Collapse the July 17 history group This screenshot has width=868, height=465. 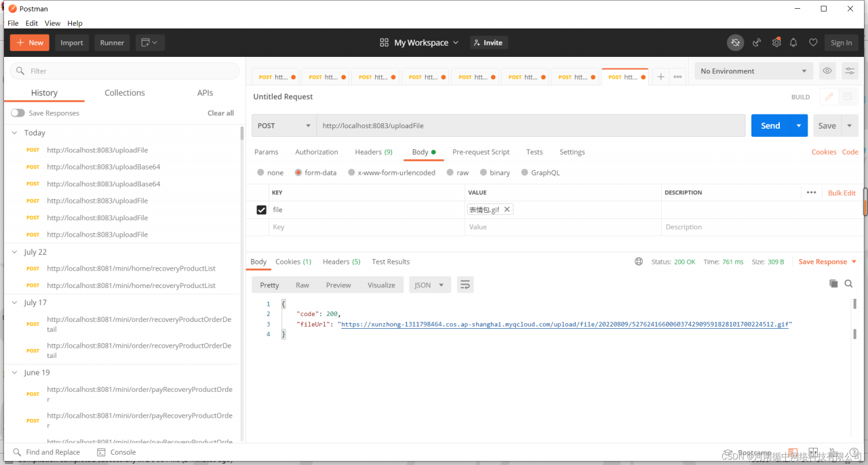click(x=15, y=302)
